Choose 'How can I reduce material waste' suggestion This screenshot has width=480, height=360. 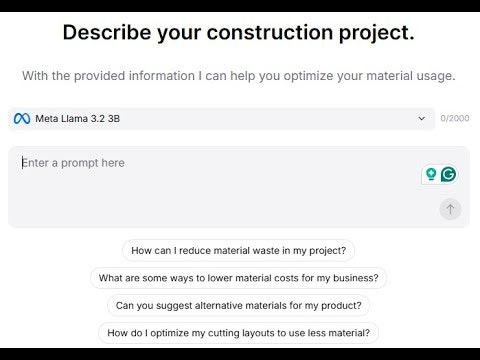[x=239, y=250]
